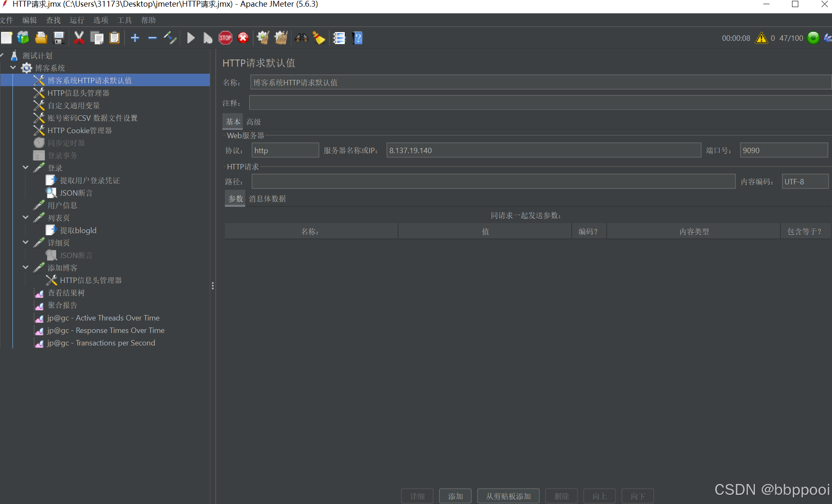Click the 添加 button
This screenshot has height=504, width=832.
(x=455, y=496)
